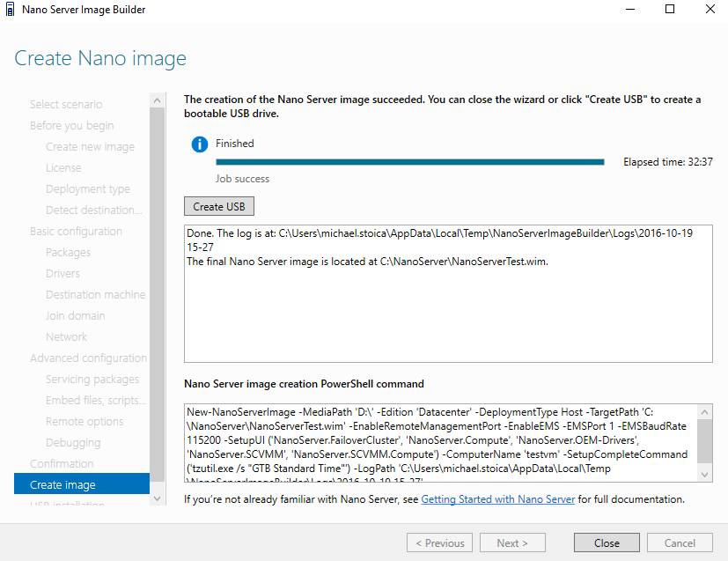
Task: Click the PowerShell command box scroll down arrow
Action: click(705, 474)
